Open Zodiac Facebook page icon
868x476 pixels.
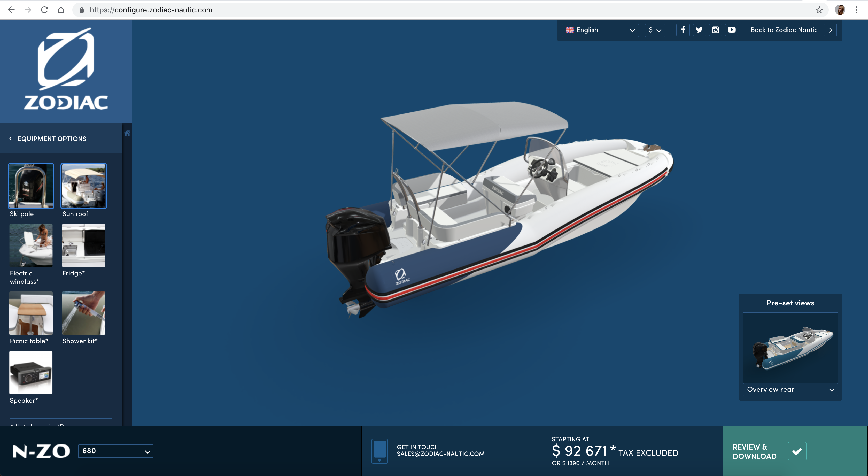click(x=683, y=30)
